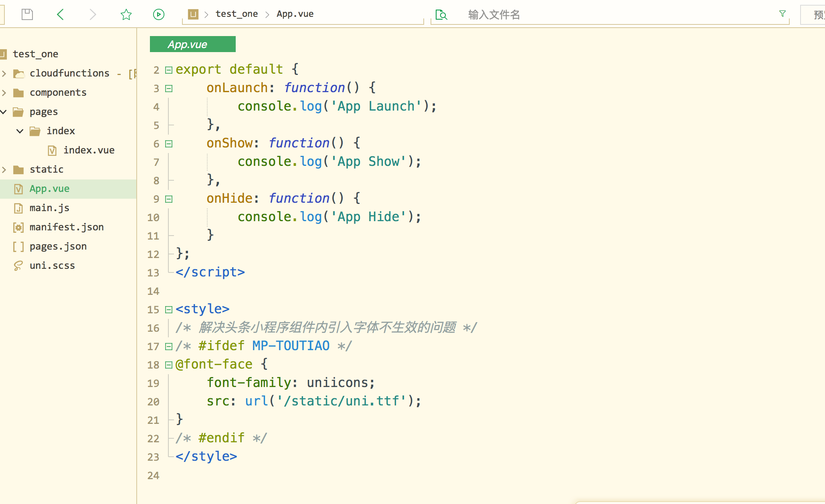Click line number 24 in gutter
Screen dimensions: 825x504
pyautogui.click(x=153, y=476)
